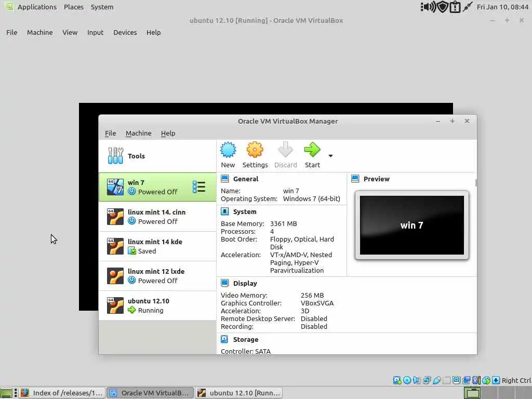This screenshot has width=532, height=399.
Task: Click the Preview section header
Action: pos(376,179)
